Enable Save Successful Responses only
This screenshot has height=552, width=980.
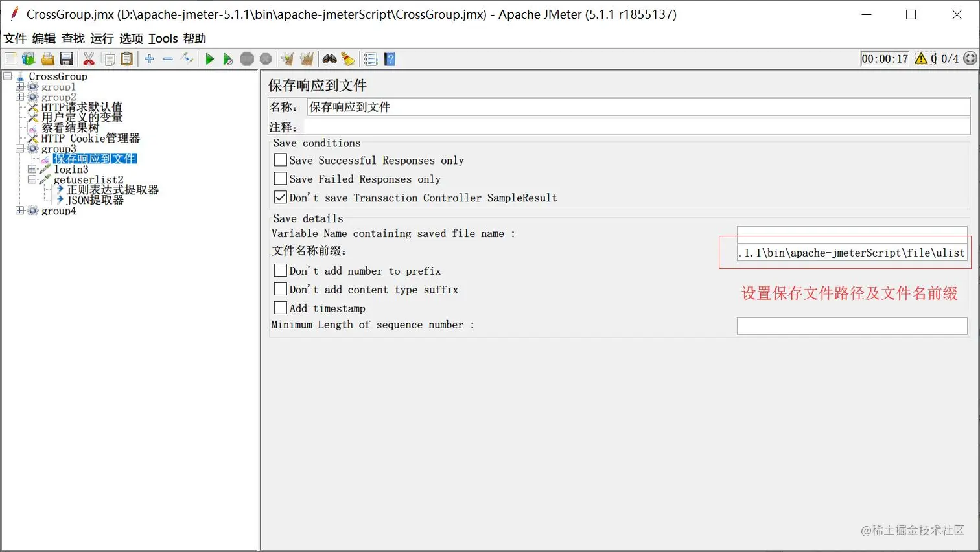click(x=280, y=160)
